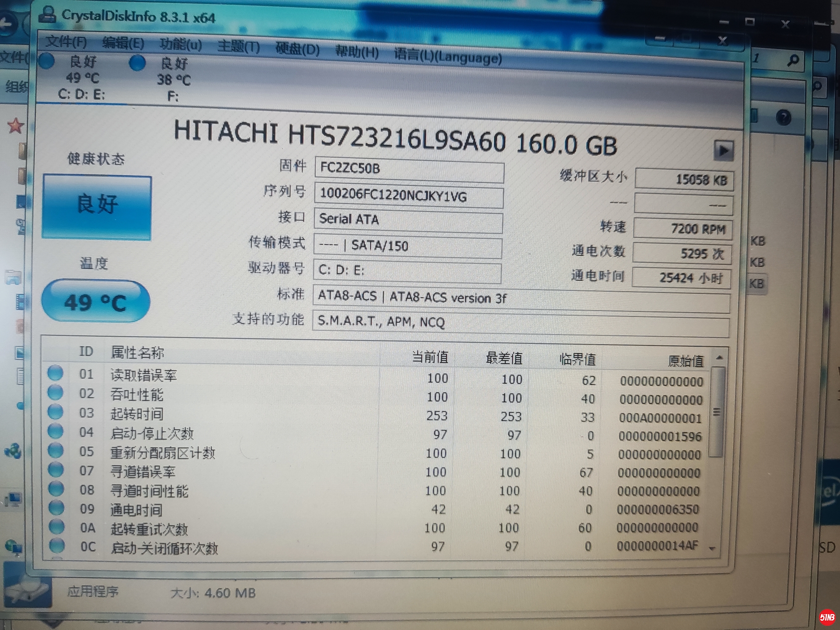The height and width of the screenshot is (630, 840).
Task: Select the 启动-关闭循环次数 attribute name
Action: [165, 548]
